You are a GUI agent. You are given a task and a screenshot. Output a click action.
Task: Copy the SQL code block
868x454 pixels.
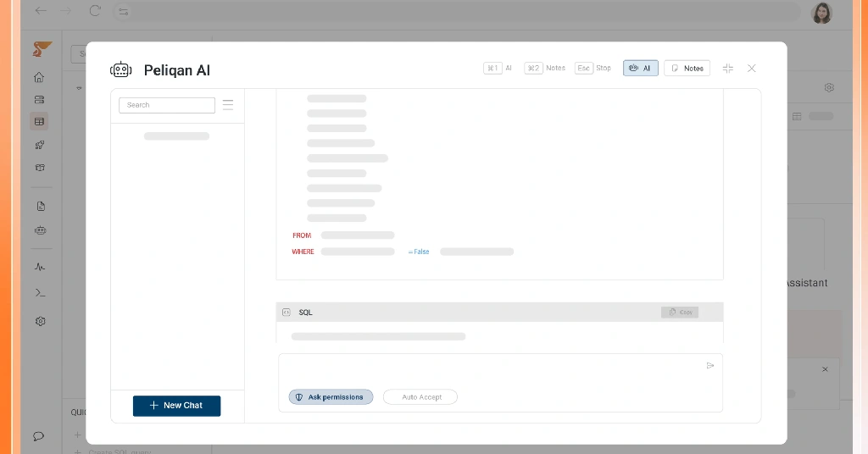click(680, 312)
